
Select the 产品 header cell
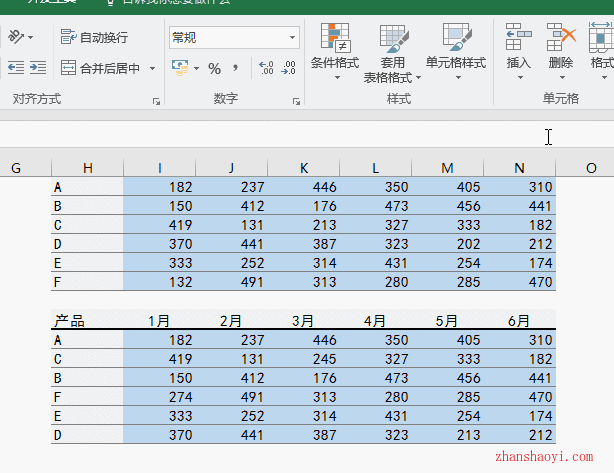pyautogui.click(x=87, y=321)
